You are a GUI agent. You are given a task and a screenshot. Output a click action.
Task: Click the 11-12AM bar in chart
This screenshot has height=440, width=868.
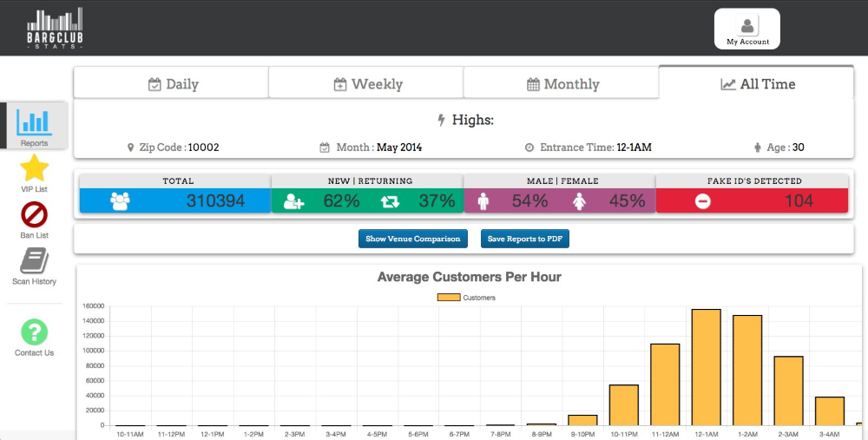pyautogui.click(x=665, y=384)
